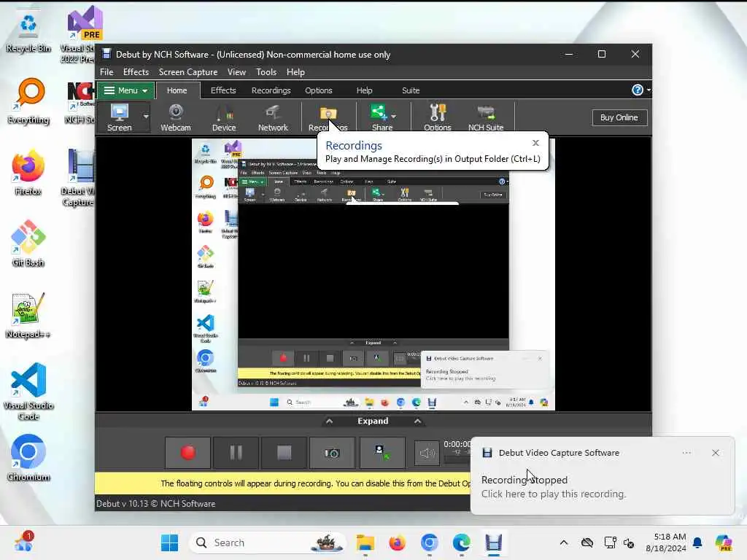747x560 pixels.
Task: Click the right chevron beside Expand
Action: [x=417, y=421]
